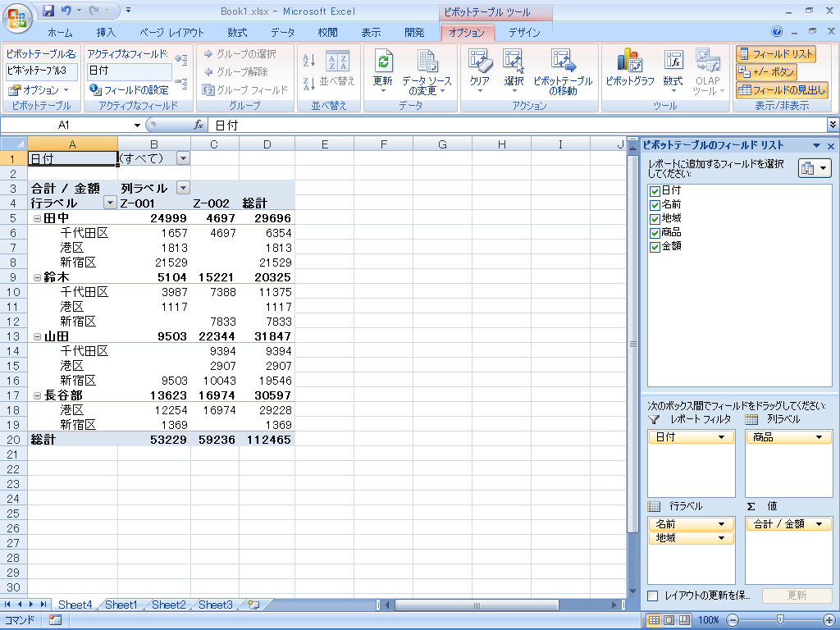The height and width of the screenshot is (630, 840).
Task: Open フィールドの設定 field settings
Action: point(129,90)
